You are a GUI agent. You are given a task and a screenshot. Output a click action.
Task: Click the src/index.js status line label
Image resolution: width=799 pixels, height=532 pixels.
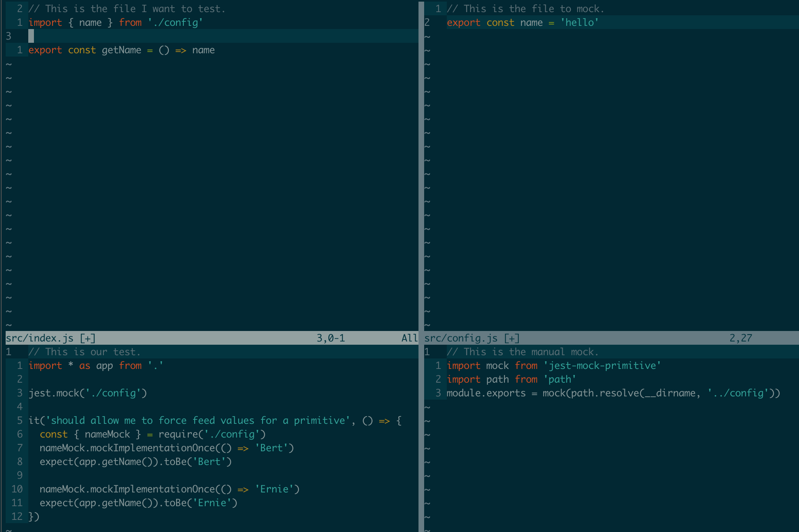click(50, 338)
